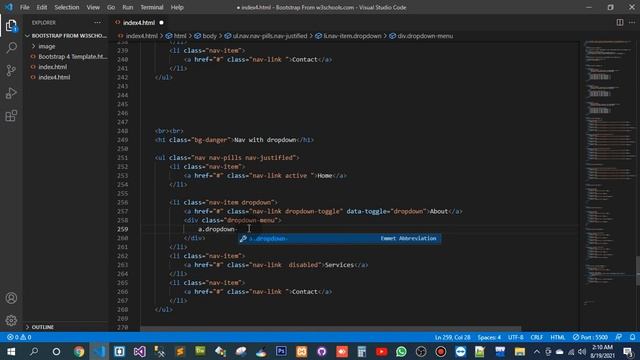Click the unsaved dot on index4.html tab

161,22
